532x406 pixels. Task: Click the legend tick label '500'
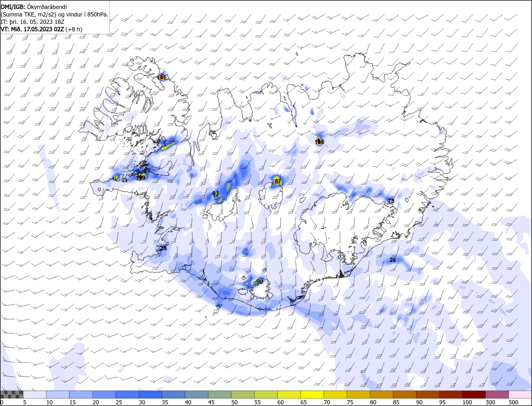click(x=513, y=402)
